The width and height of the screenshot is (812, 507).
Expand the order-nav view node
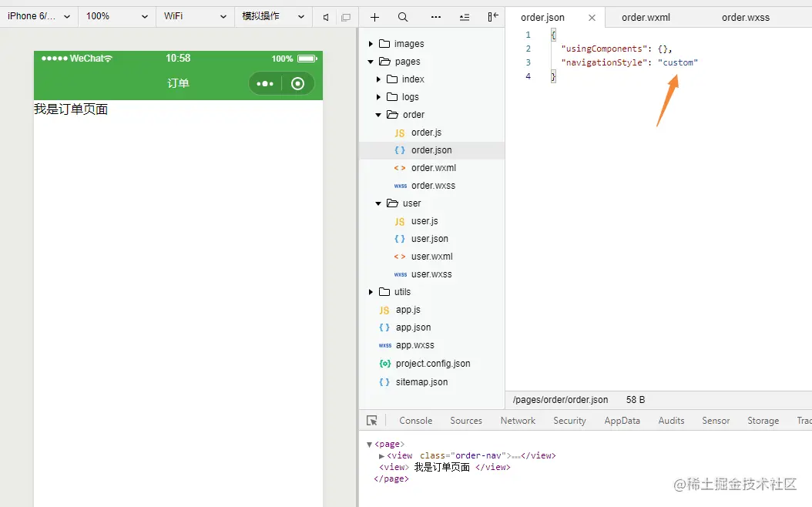381,455
